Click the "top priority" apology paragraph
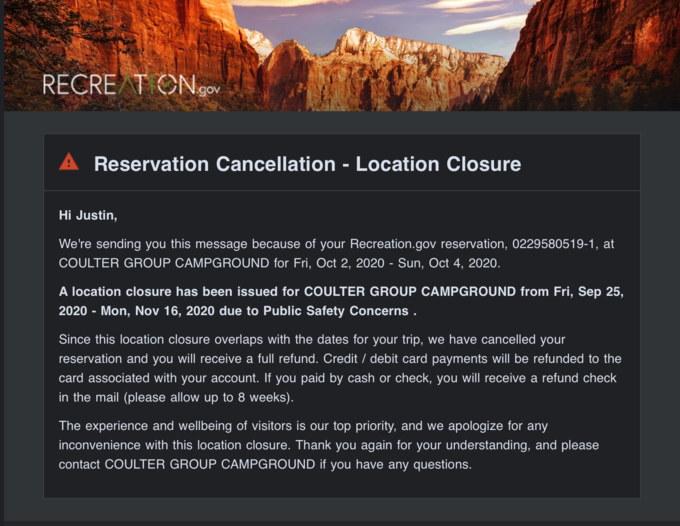 pyautogui.click(x=329, y=445)
